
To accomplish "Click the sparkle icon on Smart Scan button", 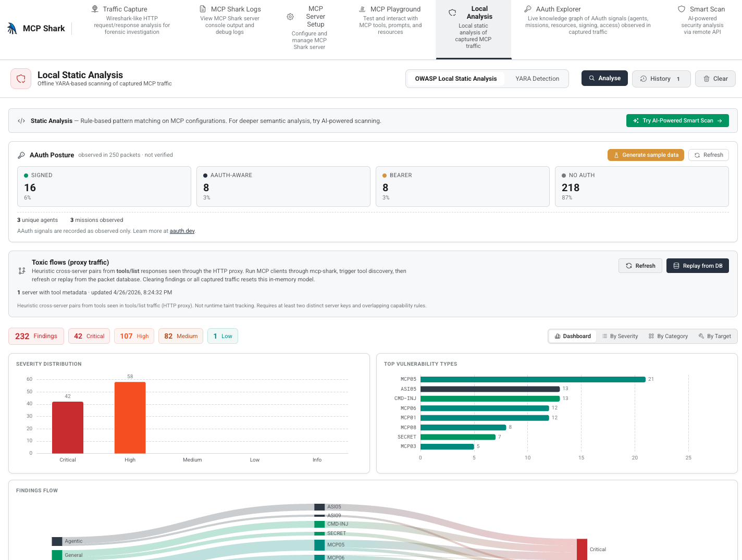I will tap(636, 120).
